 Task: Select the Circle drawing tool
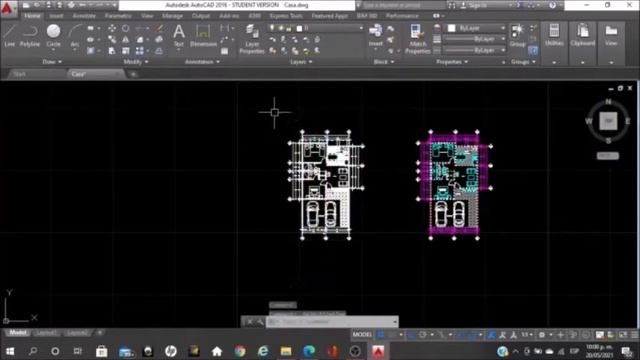tap(53, 35)
